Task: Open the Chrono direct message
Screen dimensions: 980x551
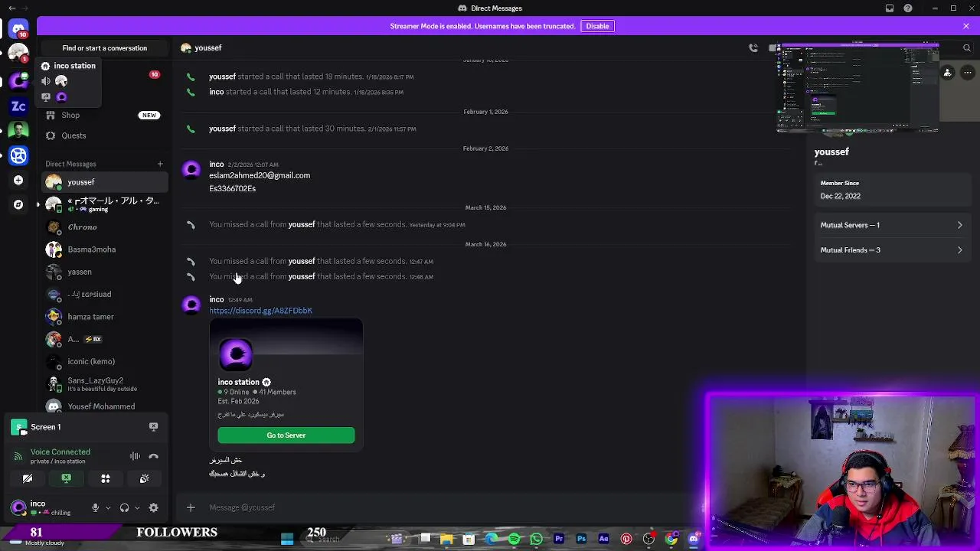Action: click(105, 227)
